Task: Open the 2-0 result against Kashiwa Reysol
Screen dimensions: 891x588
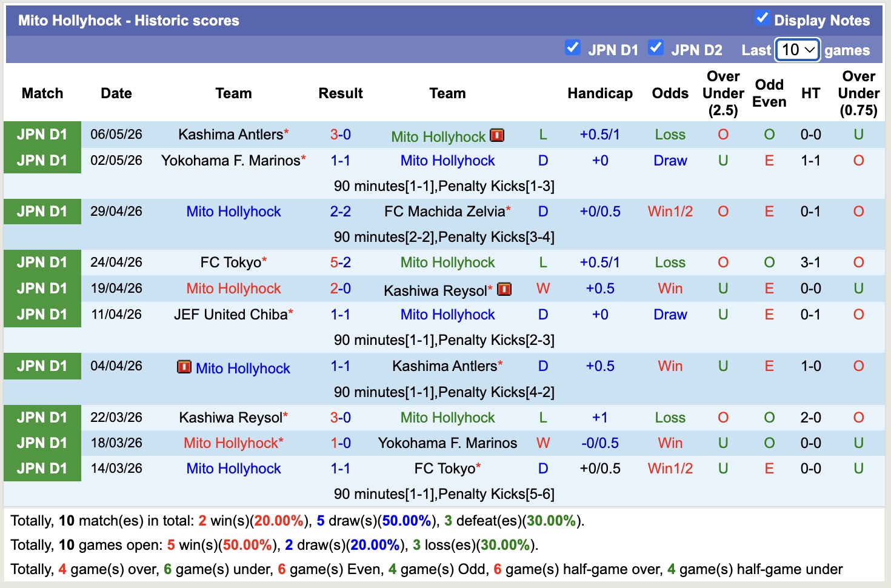Action: pos(341,289)
